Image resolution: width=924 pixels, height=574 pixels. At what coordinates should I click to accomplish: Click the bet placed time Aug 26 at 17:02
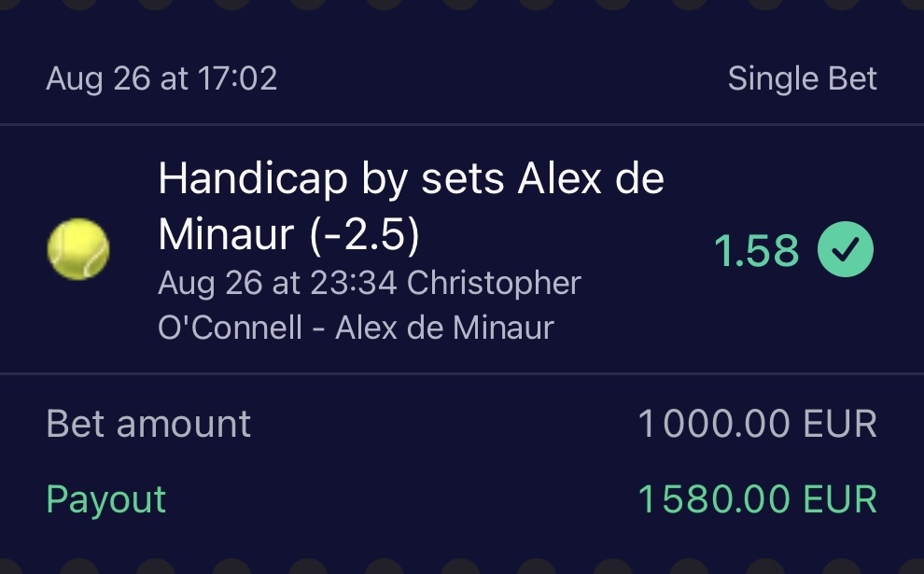click(161, 79)
